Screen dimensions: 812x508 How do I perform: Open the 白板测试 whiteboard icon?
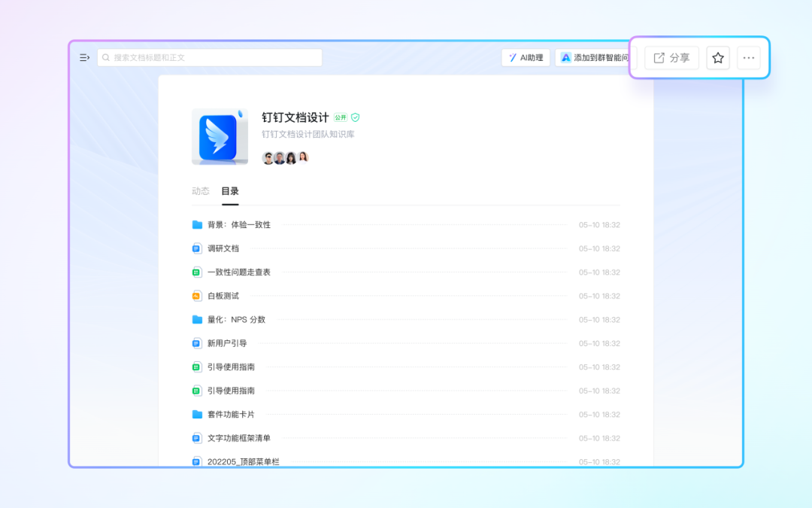click(x=197, y=296)
